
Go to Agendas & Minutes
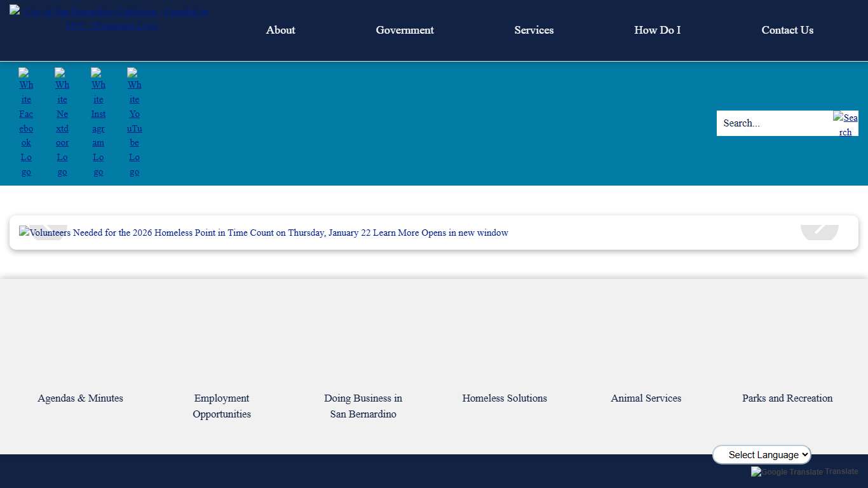coord(80,398)
